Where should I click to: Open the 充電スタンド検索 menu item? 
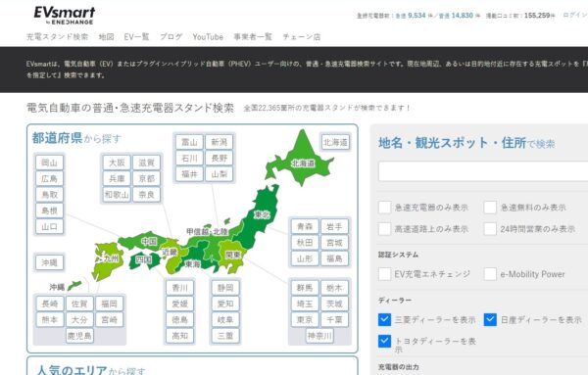click(58, 36)
